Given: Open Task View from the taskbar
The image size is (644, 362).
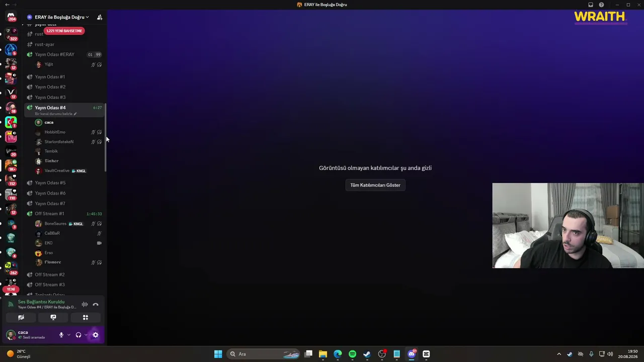Looking at the screenshot, I should coord(308,354).
